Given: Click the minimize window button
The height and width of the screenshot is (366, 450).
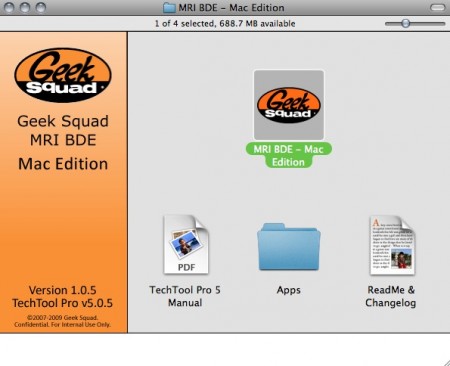Looking at the screenshot, I should (25, 7).
